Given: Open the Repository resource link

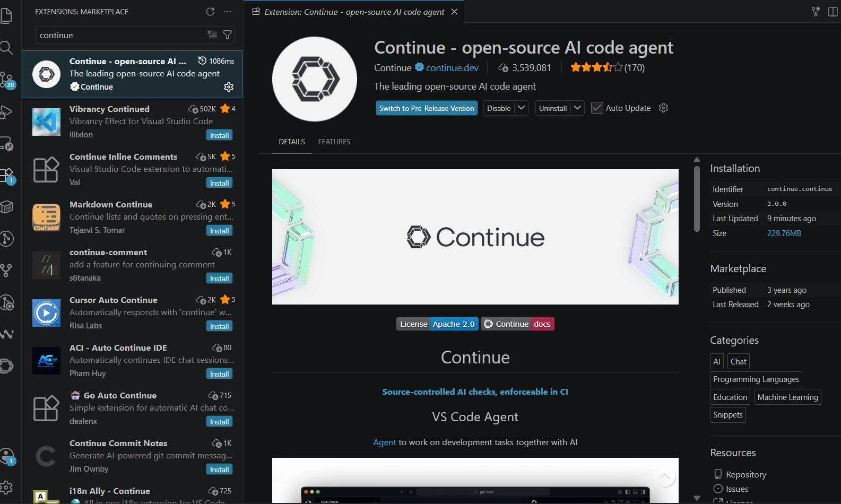Looking at the screenshot, I should 746,474.
